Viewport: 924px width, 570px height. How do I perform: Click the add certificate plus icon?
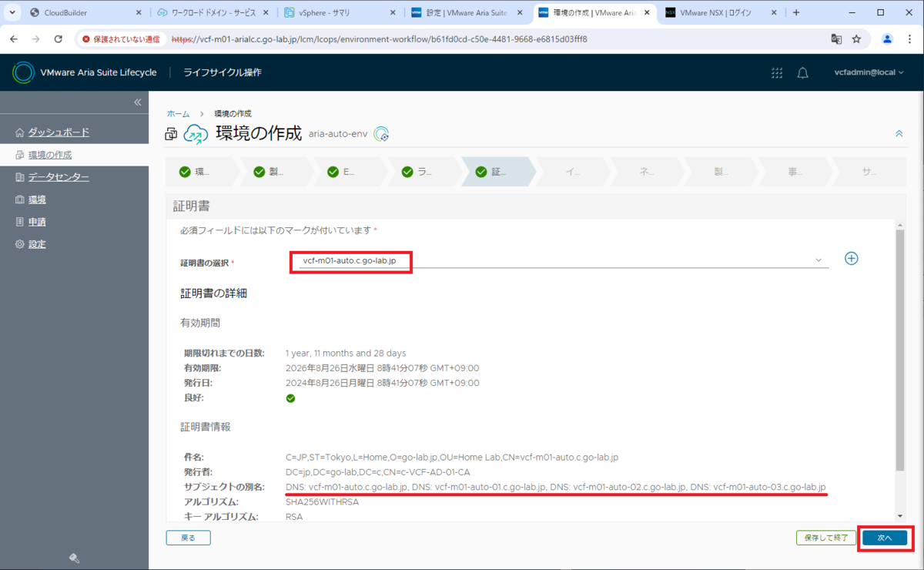(x=851, y=259)
